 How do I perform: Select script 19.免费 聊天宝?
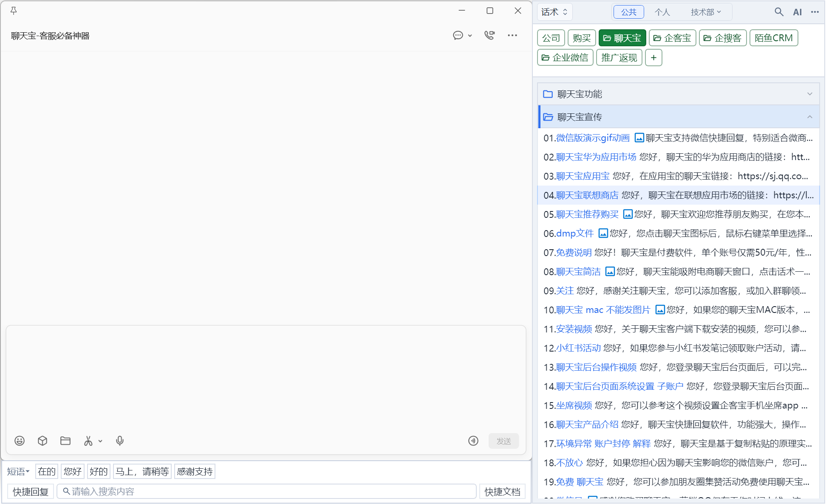[679, 482]
